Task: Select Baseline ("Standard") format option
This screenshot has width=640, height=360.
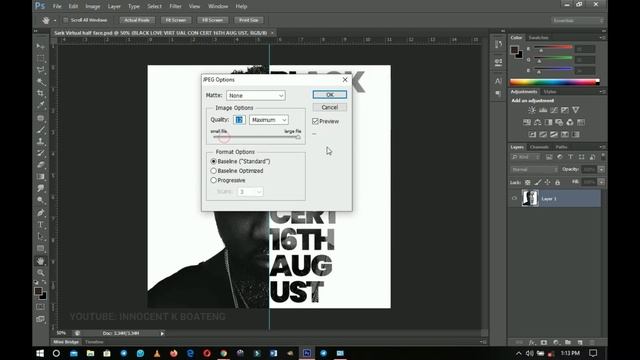Action: click(213, 162)
